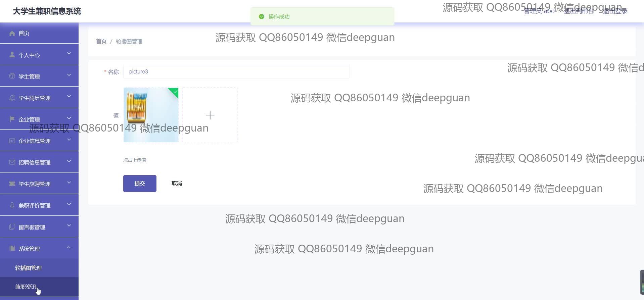The image size is (644, 300).
Task: Select the 企业信息管理 menu label
Action: (35, 141)
